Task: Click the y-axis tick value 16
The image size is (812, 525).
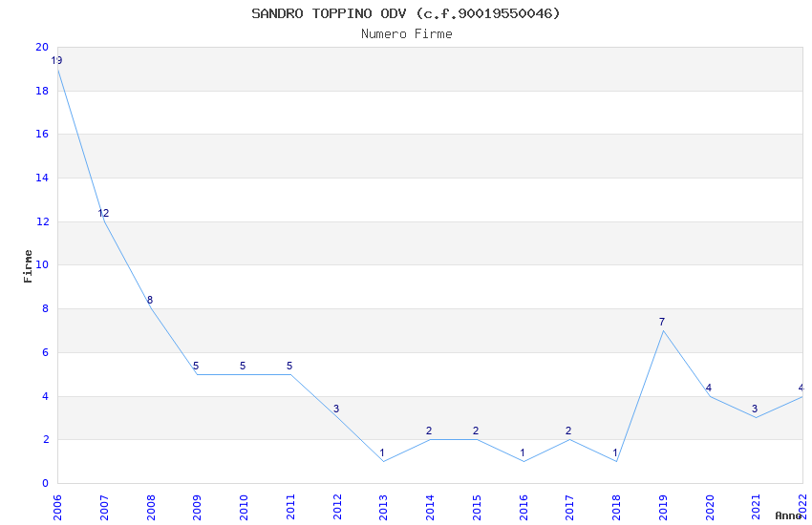Action: coord(42,134)
